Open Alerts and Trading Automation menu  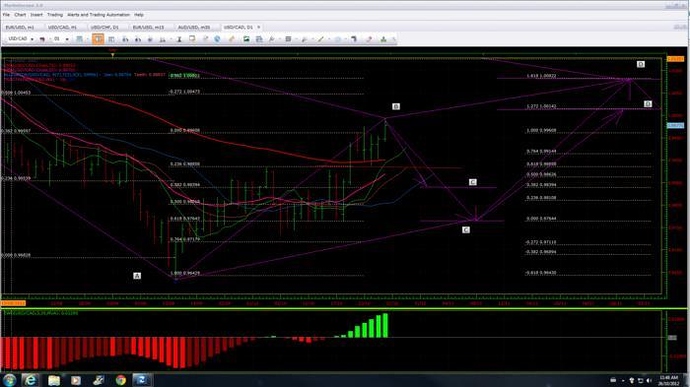tap(99, 15)
